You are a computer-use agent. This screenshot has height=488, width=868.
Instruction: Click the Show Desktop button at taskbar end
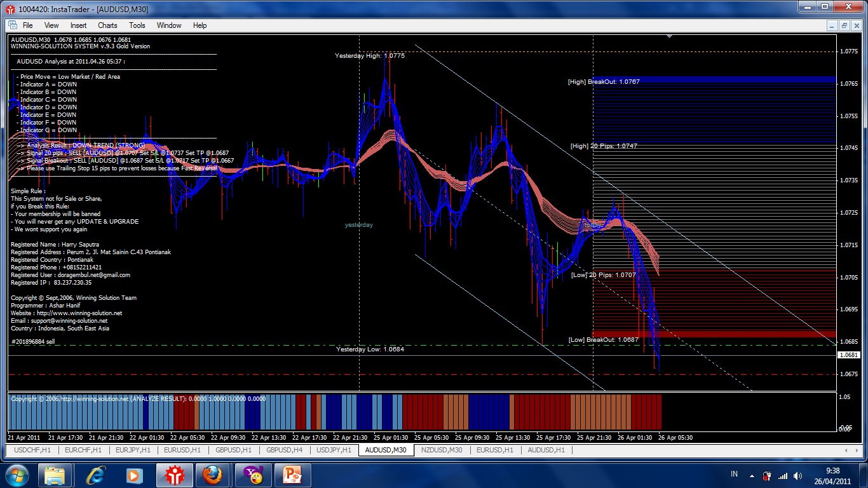point(863,475)
